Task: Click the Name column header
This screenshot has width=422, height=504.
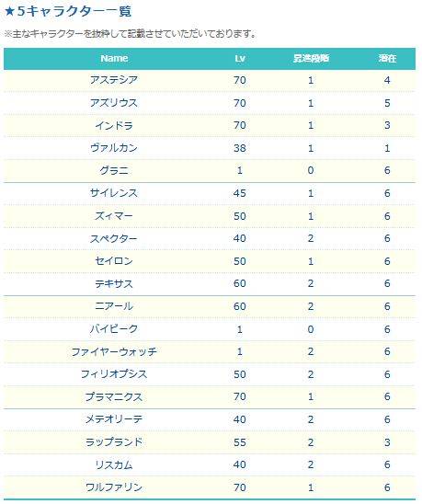Action: (114, 59)
